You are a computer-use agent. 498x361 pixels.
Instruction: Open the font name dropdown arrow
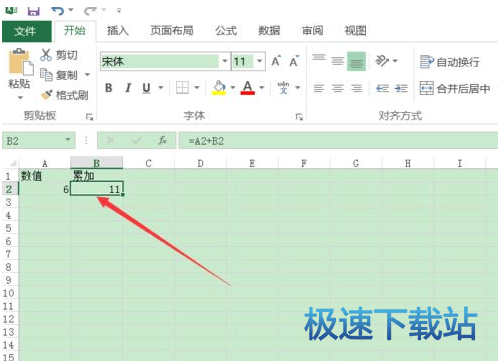point(225,61)
